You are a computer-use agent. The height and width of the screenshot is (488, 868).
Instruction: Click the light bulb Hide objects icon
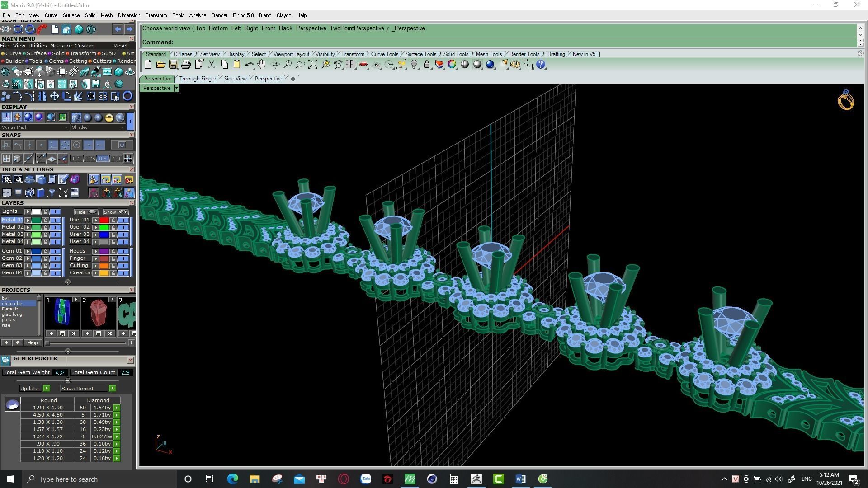tap(414, 65)
